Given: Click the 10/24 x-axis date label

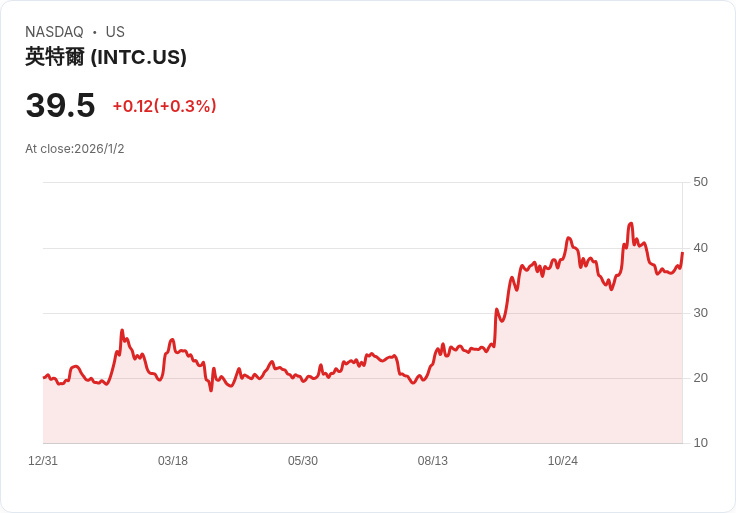Looking at the screenshot, I should click(563, 461).
